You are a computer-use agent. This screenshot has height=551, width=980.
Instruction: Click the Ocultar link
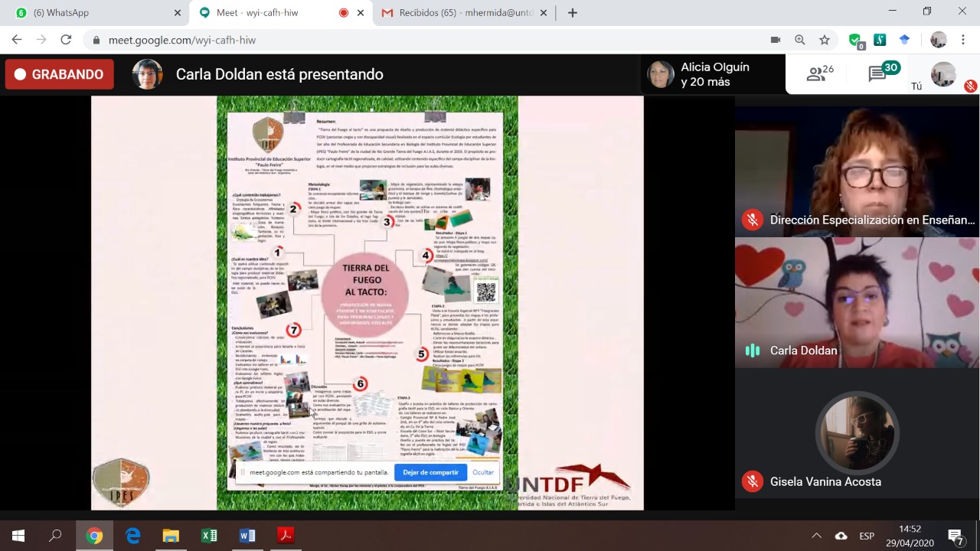point(483,472)
